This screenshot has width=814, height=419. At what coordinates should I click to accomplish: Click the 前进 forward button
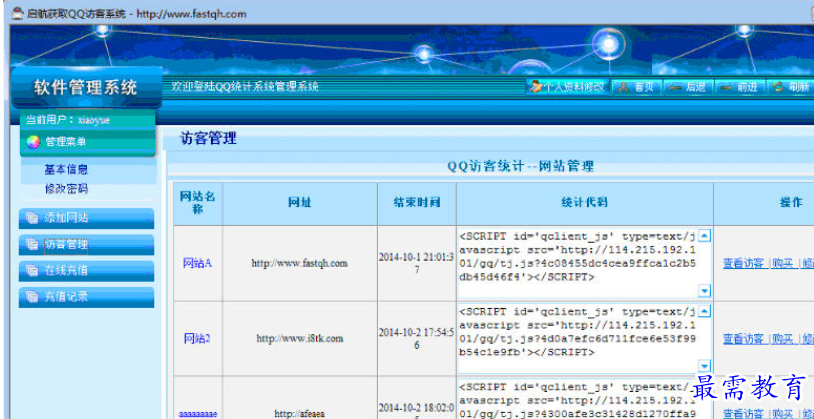(740, 87)
